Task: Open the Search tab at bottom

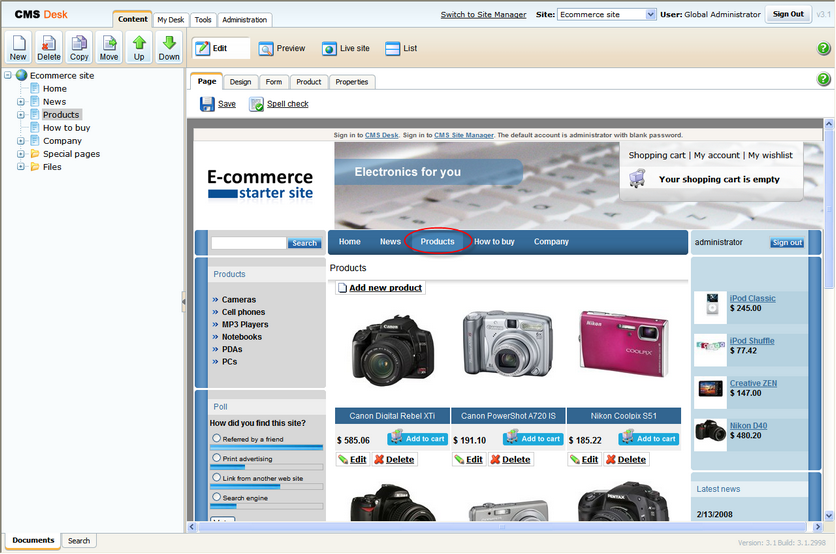Action: (x=79, y=541)
